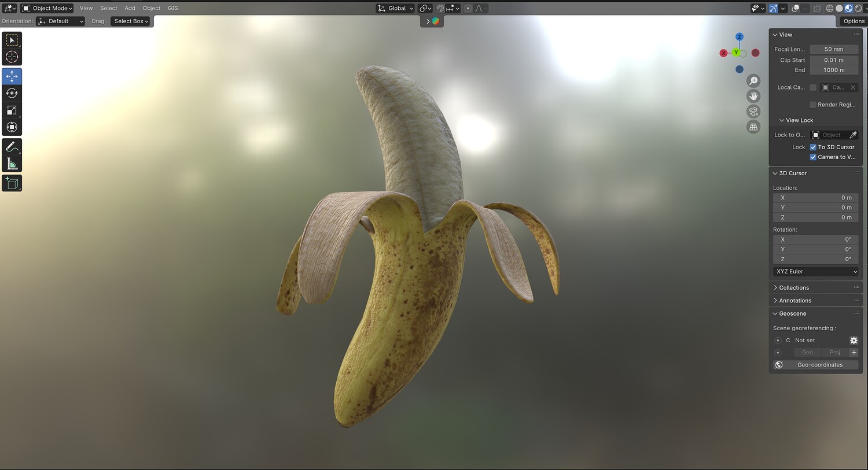Click the green Y axis gizmo handle
Screen dimensions: 868x470
736,53
